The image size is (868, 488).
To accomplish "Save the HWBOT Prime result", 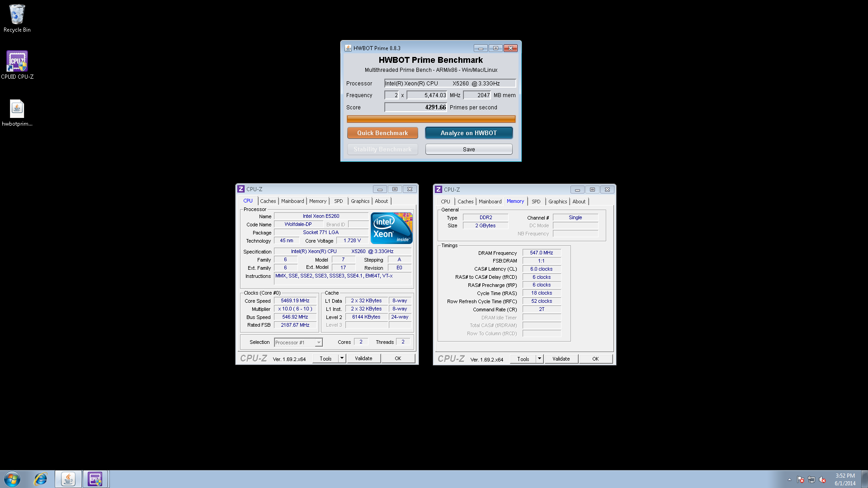I will point(469,149).
